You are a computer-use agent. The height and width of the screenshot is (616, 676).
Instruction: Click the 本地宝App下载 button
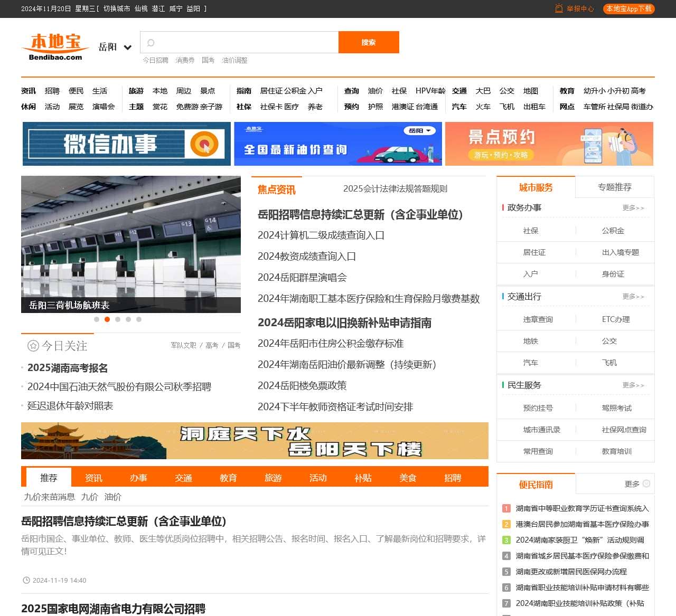[x=628, y=8]
